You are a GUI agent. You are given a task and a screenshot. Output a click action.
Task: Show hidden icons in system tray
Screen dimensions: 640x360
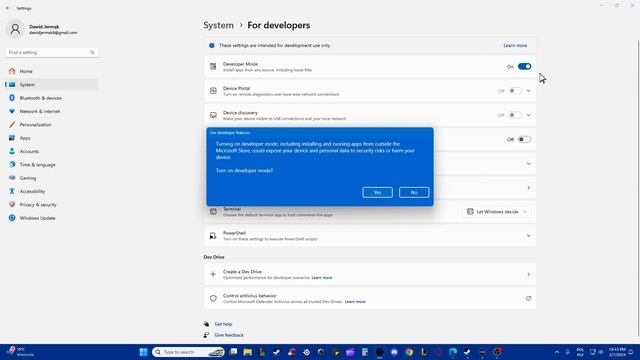pos(557,352)
